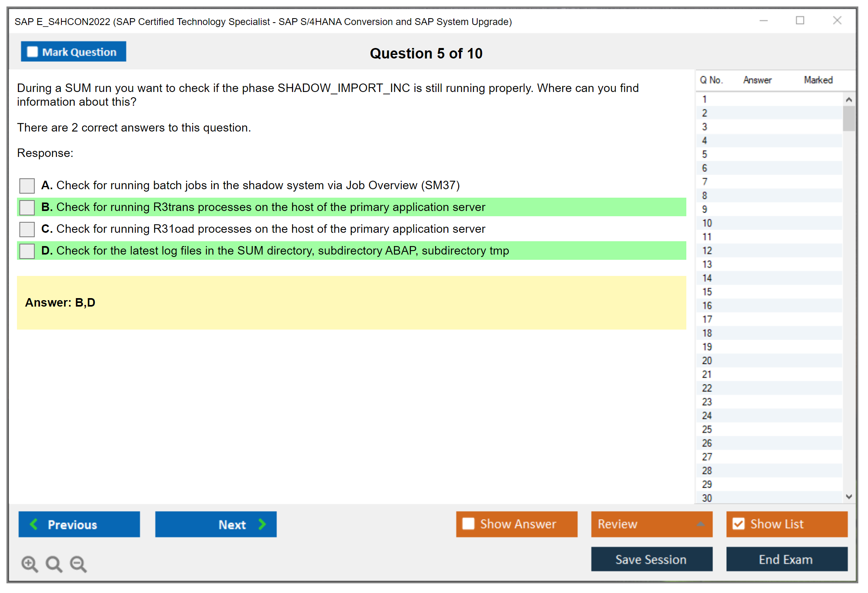
Task: Click the End Exam button
Action: (786, 559)
